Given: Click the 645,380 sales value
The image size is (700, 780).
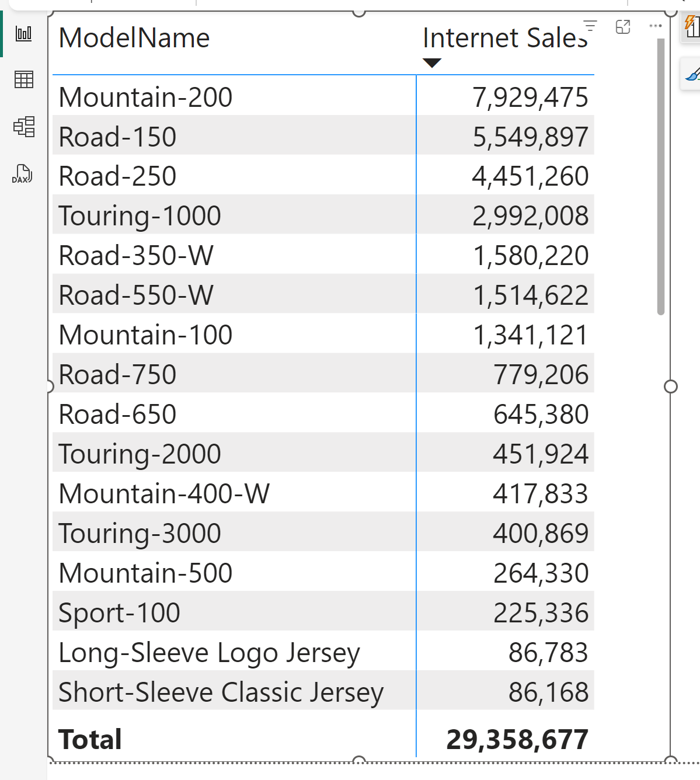Looking at the screenshot, I should (541, 415).
